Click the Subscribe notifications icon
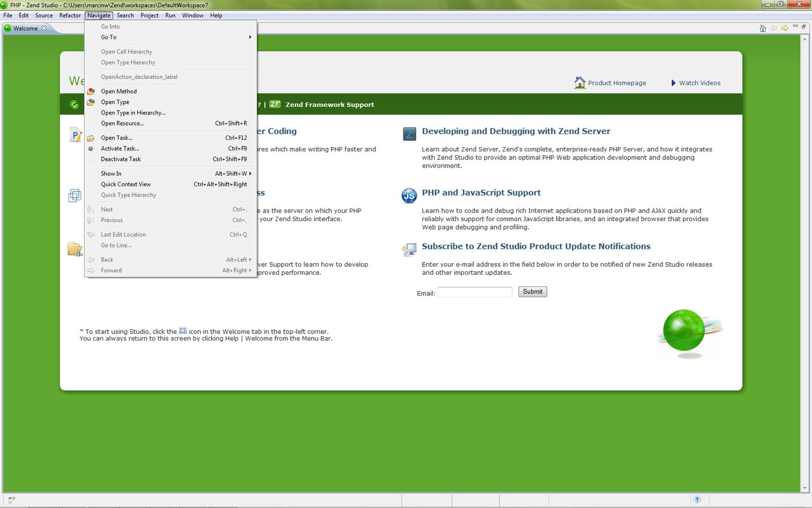The width and height of the screenshot is (812, 508). [x=409, y=250]
